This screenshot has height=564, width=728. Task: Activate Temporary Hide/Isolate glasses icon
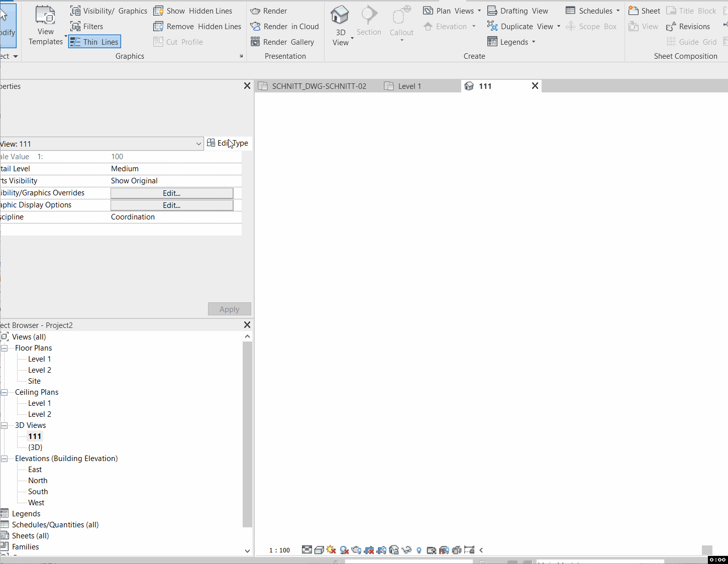[x=407, y=550]
